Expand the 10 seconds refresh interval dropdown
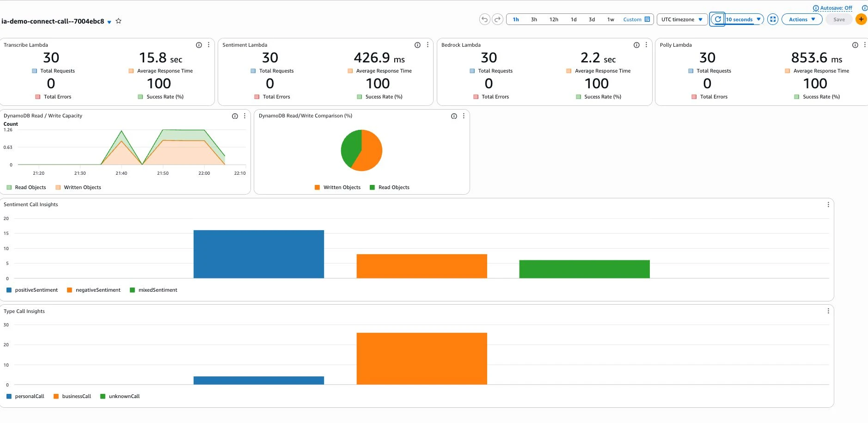Screen dimensions: 868x423 tap(744, 19)
